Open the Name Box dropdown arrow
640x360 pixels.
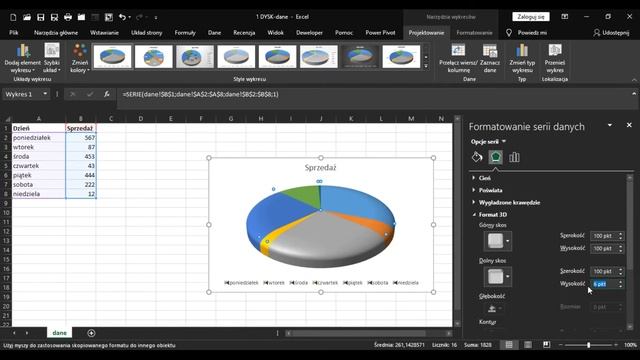point(45,94)
